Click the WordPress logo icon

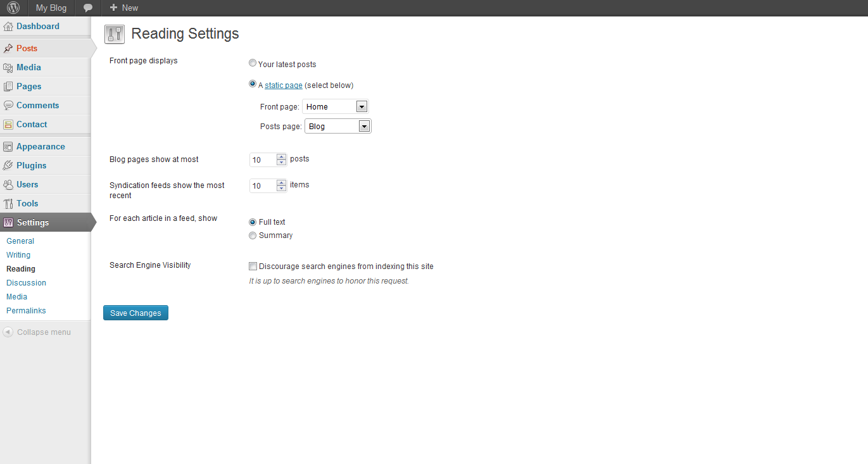click(x=13, y=8)
